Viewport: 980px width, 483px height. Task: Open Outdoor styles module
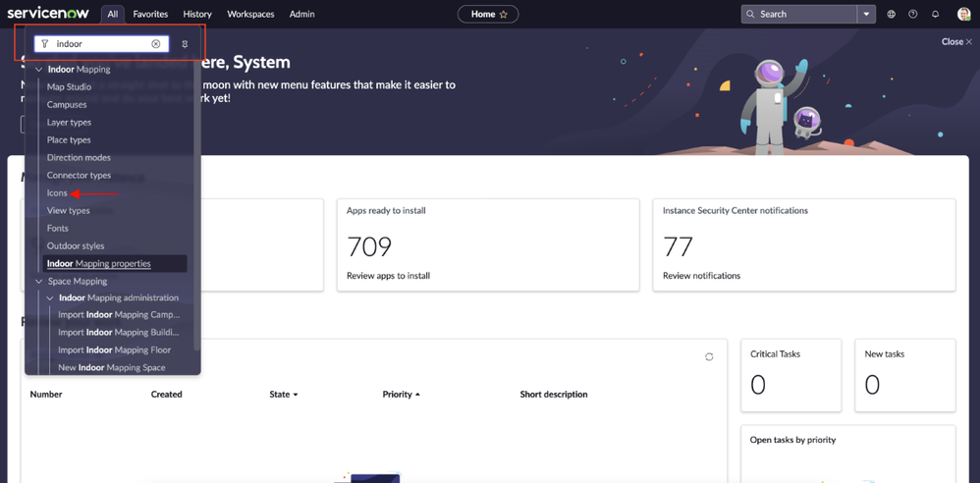[x=76, y=246]
